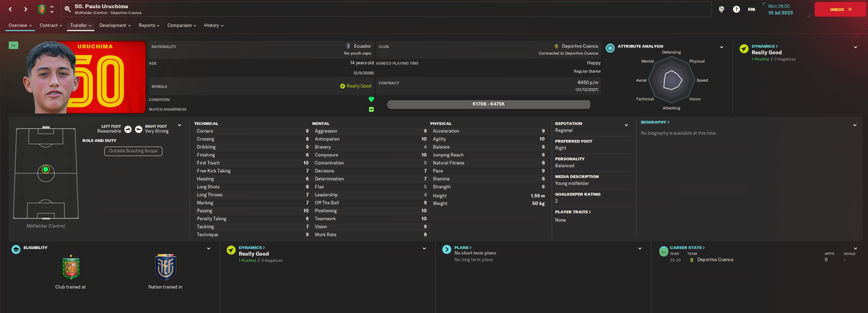
Task: Click the top Dynamics panel arrow icon
Action: pos(744,49)
